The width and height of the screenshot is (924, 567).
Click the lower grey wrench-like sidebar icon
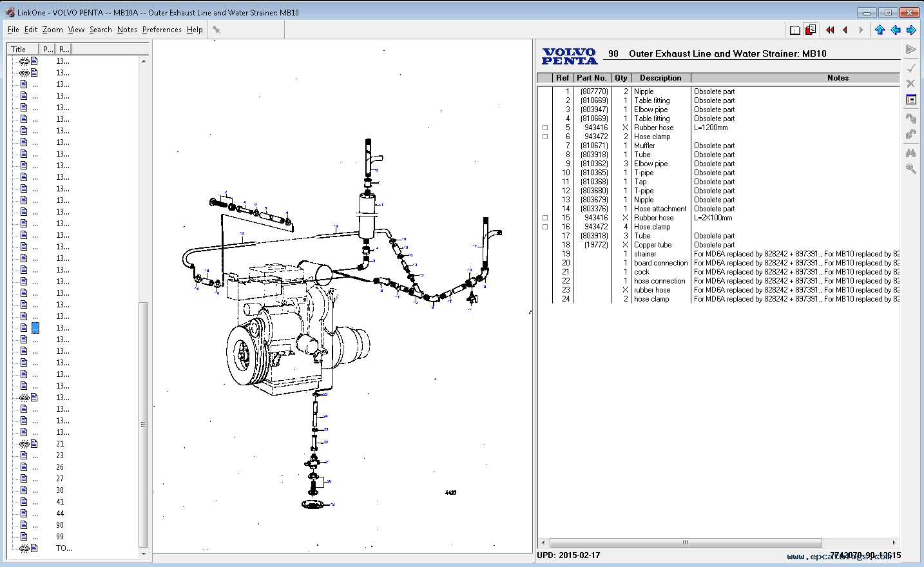point(911,134)
